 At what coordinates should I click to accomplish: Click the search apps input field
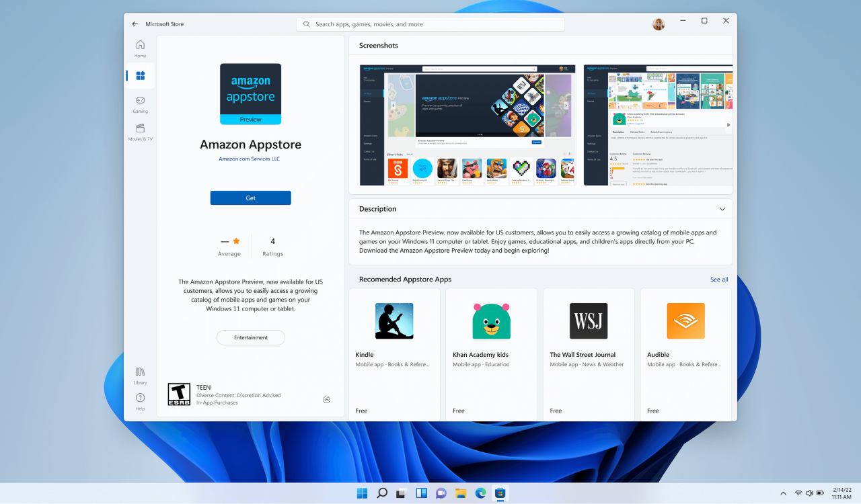pyautogui.click(x=430, y=24)
